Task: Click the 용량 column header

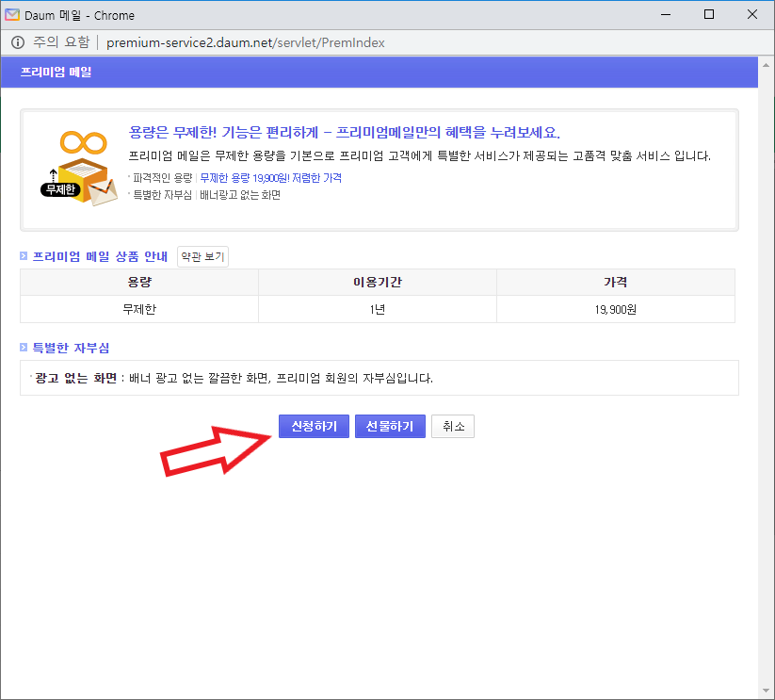Action: click(x=139, y=283)
